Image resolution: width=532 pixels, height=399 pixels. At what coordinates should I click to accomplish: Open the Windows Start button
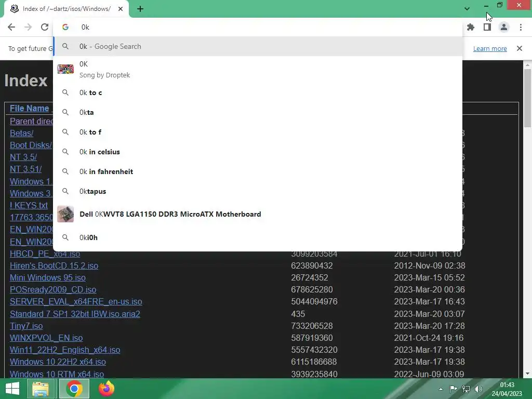point(12,389)
